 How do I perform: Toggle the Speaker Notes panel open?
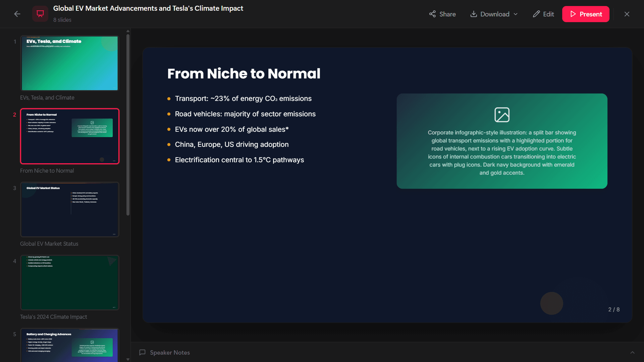[169, 352]
